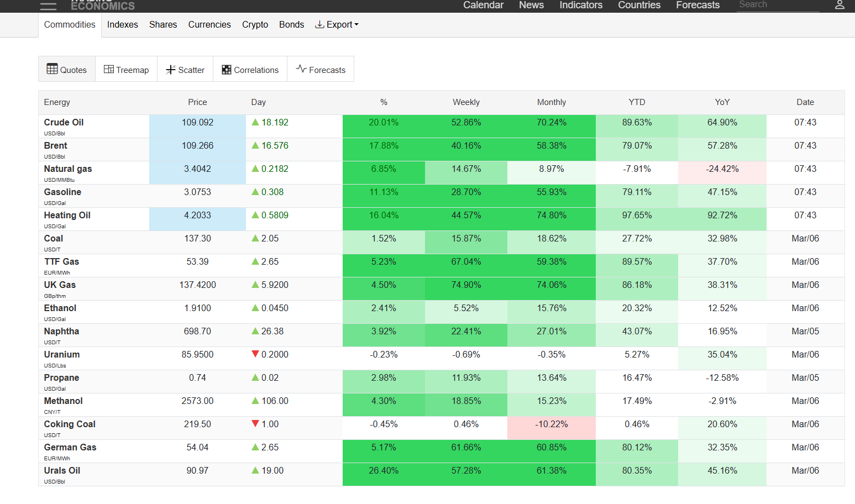Switch to the Indexes tab
Screen dimensions: 855x504
pos(123,25)
